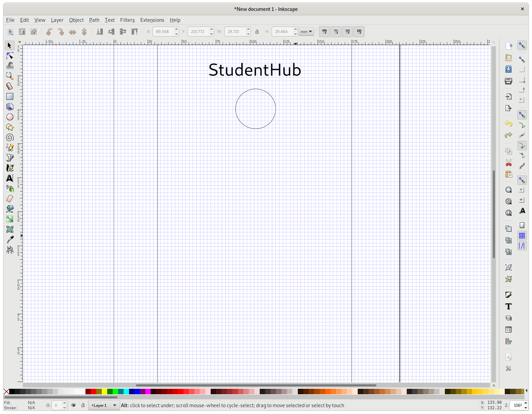Increase the X position stepper
The image size is (532, 414).
(176, 29)
